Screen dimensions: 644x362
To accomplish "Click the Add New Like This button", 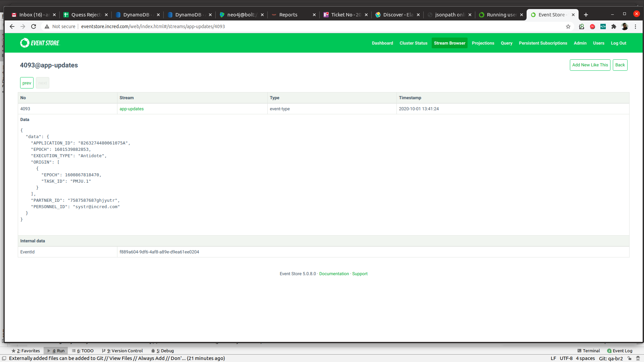I will click(590, 65).
